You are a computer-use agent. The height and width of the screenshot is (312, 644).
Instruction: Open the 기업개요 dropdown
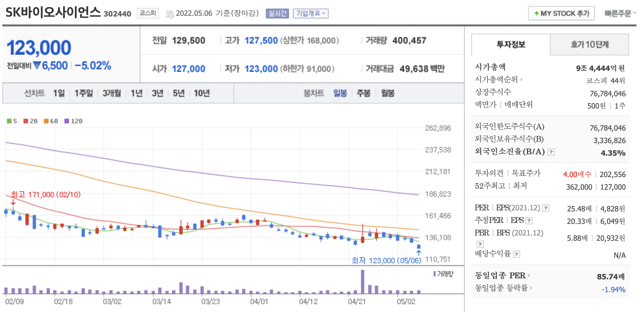tap(311, 14)
